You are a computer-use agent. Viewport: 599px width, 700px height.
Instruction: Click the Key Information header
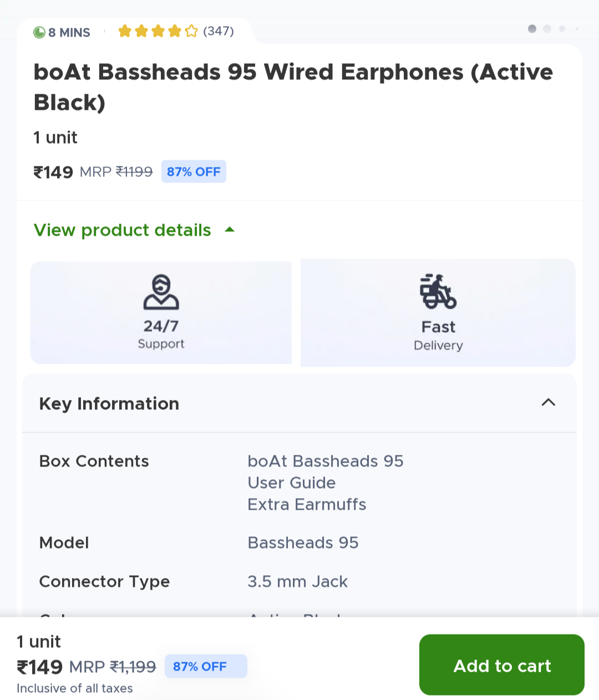click(109, 403)
